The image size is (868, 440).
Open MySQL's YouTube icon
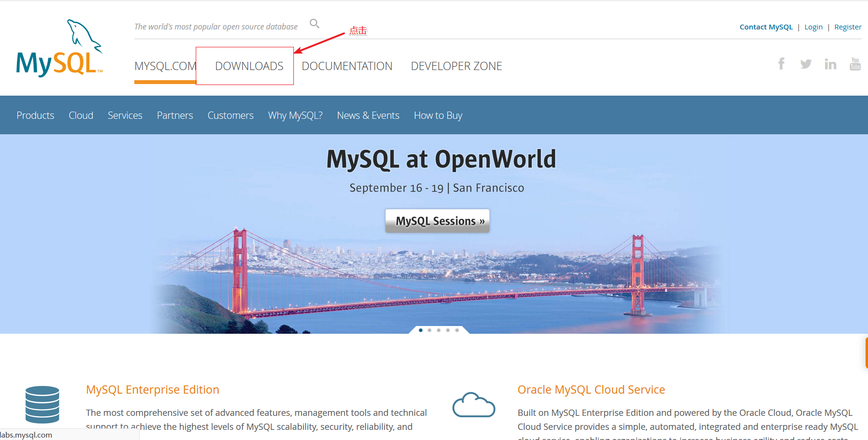(855, 64)
